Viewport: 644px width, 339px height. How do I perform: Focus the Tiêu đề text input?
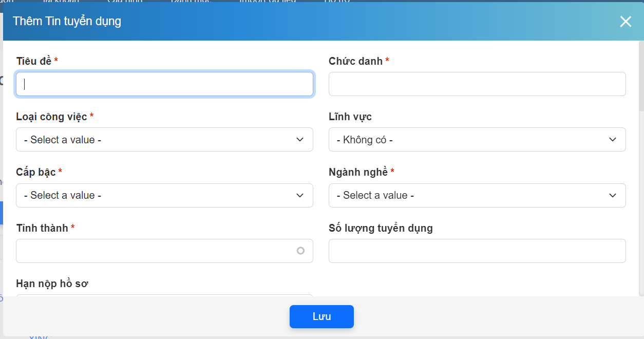coord(164,84)
